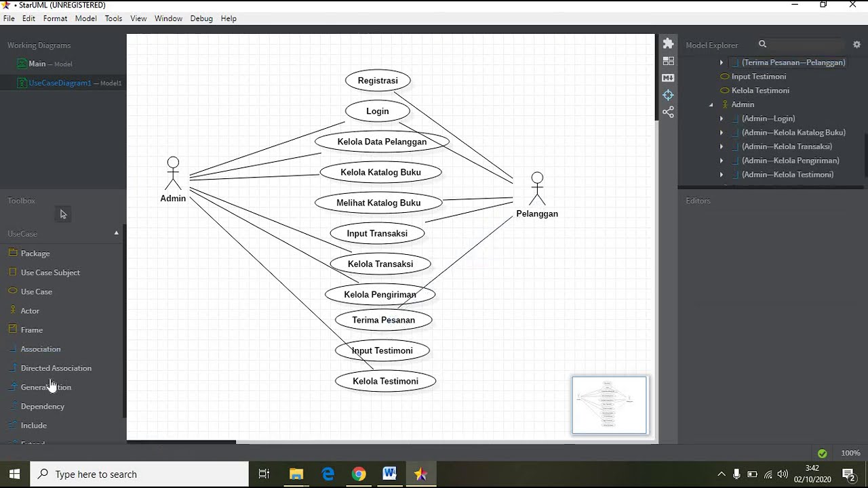Select the Actor tool in Toolbox
Image resolution: width=868 pixels, height=488 pixels.
pos(30,310)
